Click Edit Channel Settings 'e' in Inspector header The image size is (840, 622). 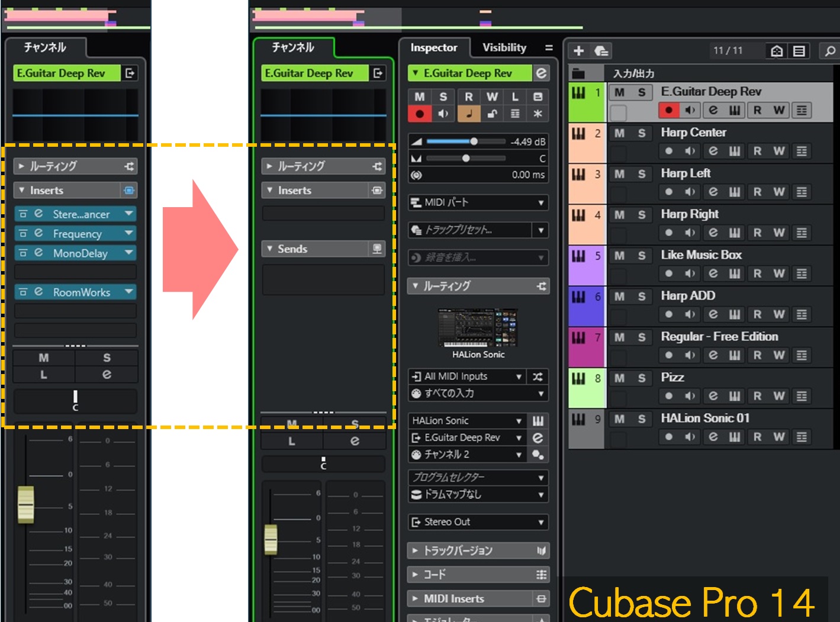[542, 73]
